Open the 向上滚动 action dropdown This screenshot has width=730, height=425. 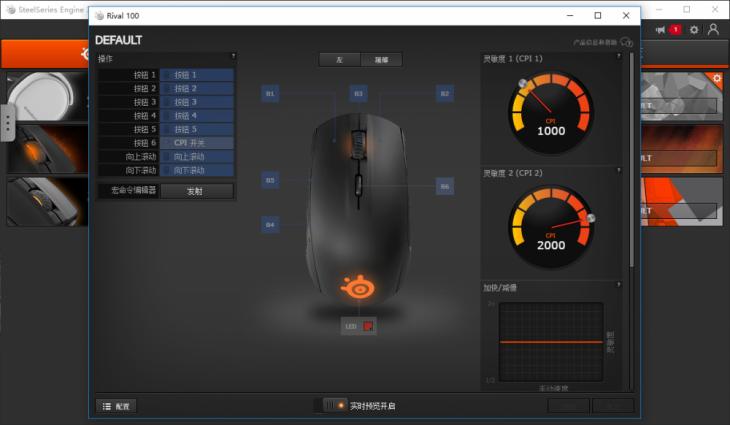pos(196,156)
